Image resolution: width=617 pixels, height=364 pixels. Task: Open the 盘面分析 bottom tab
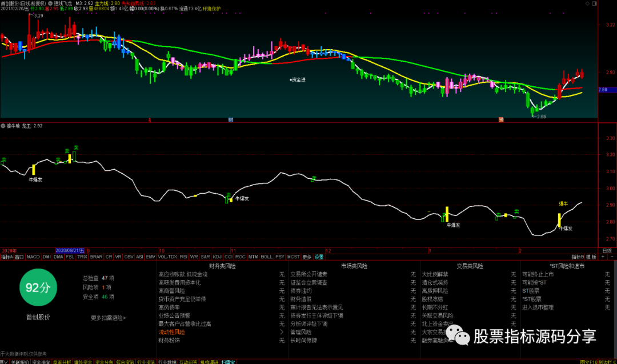pos(62,362)
